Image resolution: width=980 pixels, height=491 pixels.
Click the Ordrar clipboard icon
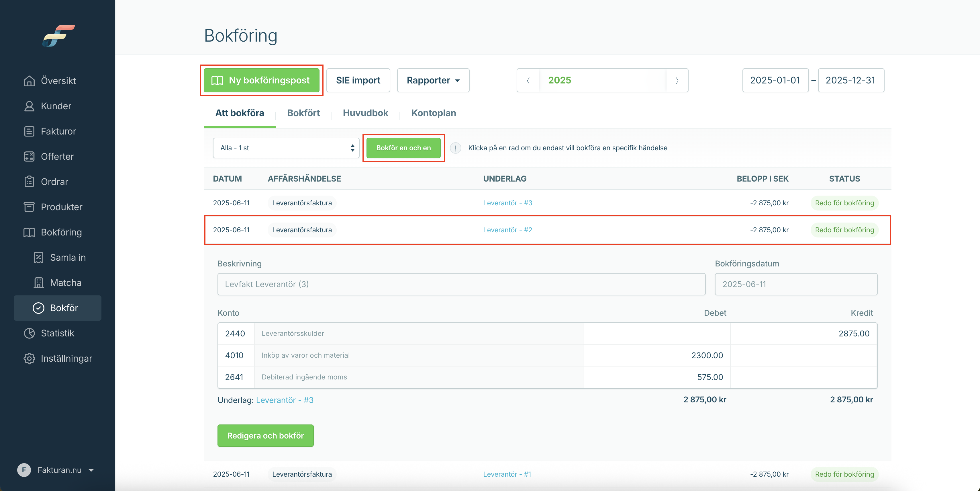click(29, 182)
